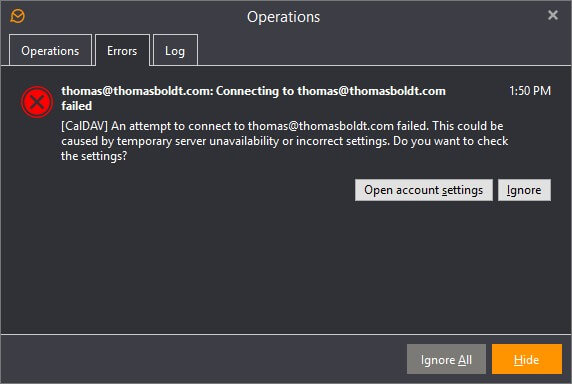Click the CalDAV error description text
Viewport: 572px width, 384px height.
285,141
